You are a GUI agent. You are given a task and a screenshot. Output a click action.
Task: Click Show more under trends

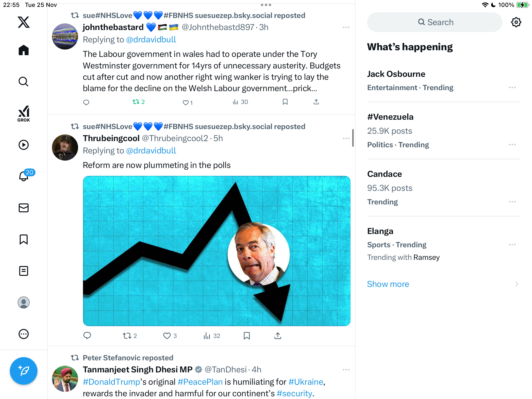click(388, 284)
